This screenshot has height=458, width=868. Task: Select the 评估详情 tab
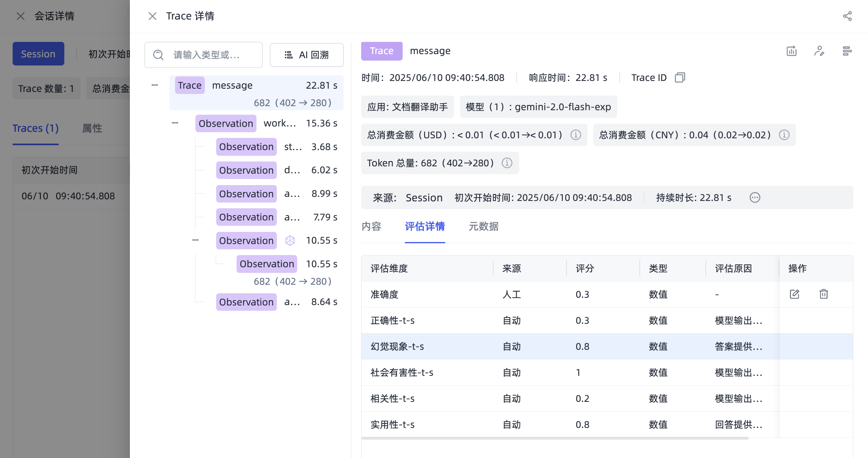tap(425, 226)
